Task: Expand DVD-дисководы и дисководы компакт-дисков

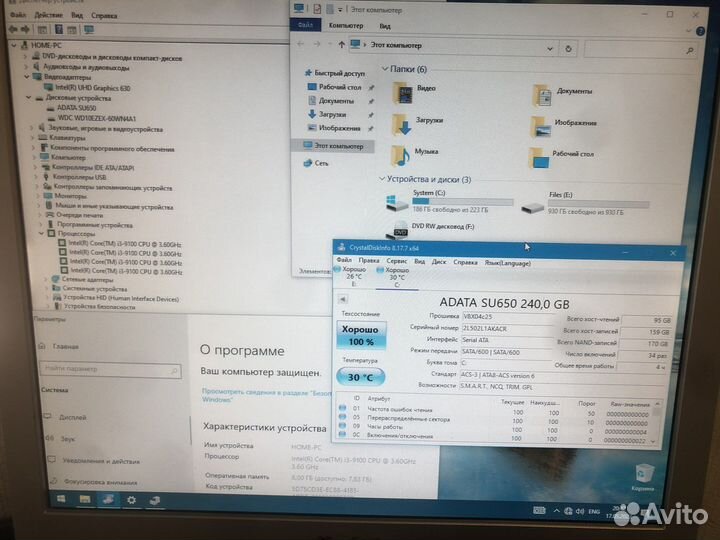Action: pos(25,56)
